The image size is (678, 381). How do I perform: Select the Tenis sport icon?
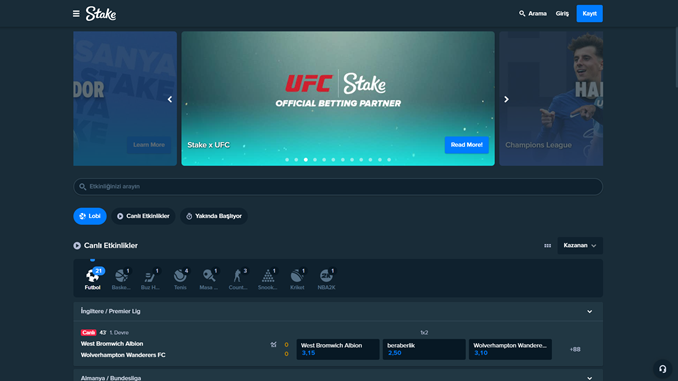(x=180, y=279)
